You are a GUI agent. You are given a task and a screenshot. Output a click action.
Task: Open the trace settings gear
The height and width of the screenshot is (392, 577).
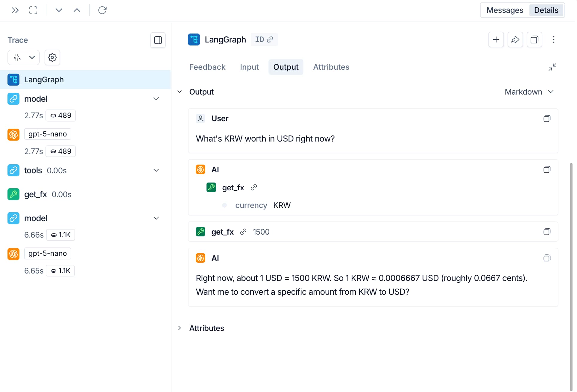pos(52,57)
